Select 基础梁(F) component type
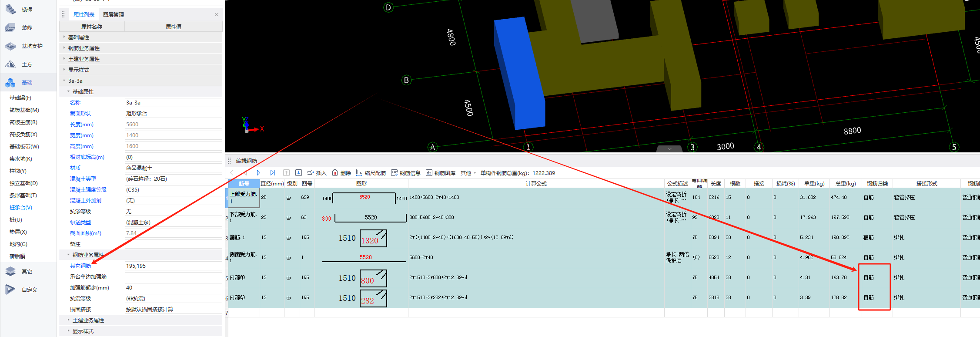This screenshot has height=337, width=980. pos(20,98)
